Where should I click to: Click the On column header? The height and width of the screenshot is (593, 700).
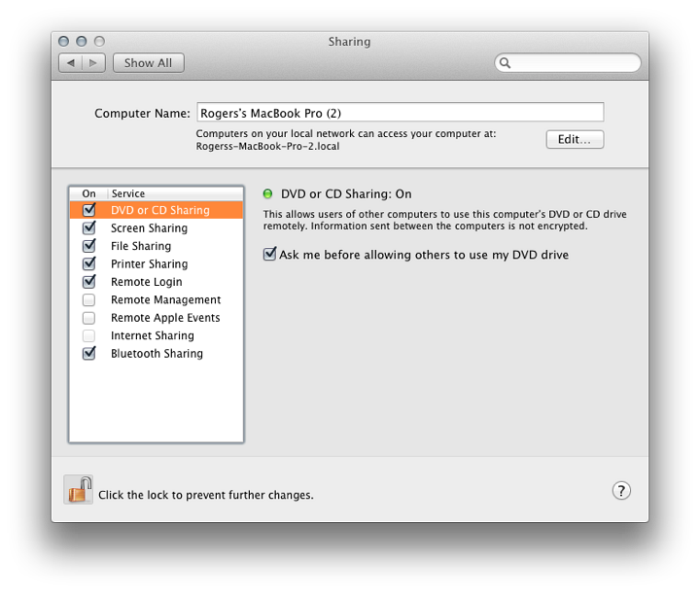88,193
